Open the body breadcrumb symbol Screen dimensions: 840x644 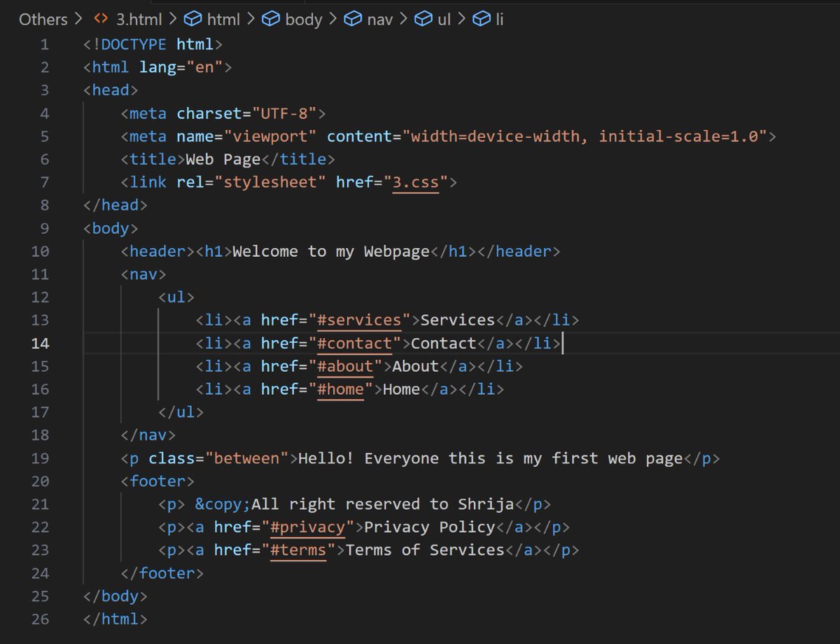(303, 19)
